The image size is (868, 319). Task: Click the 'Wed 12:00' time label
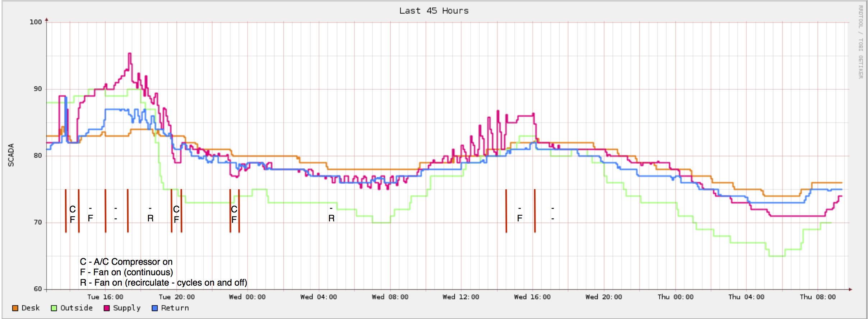click(x=461, y=297)
